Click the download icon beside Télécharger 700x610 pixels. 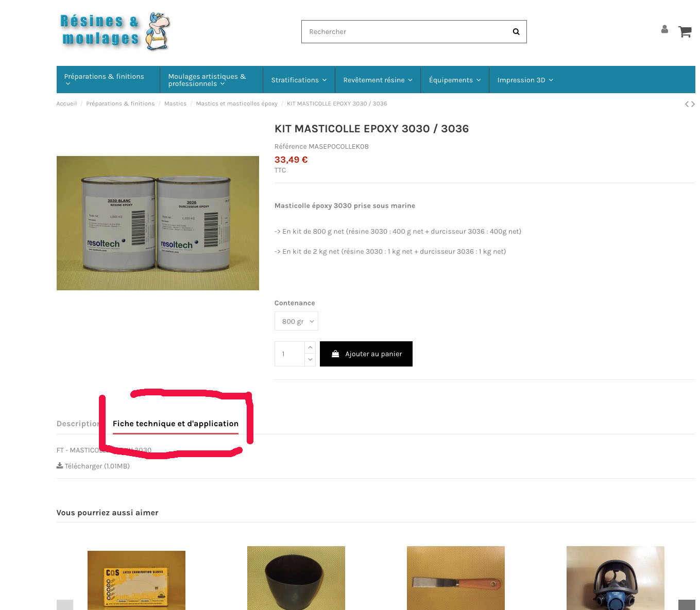click(60, 465)
